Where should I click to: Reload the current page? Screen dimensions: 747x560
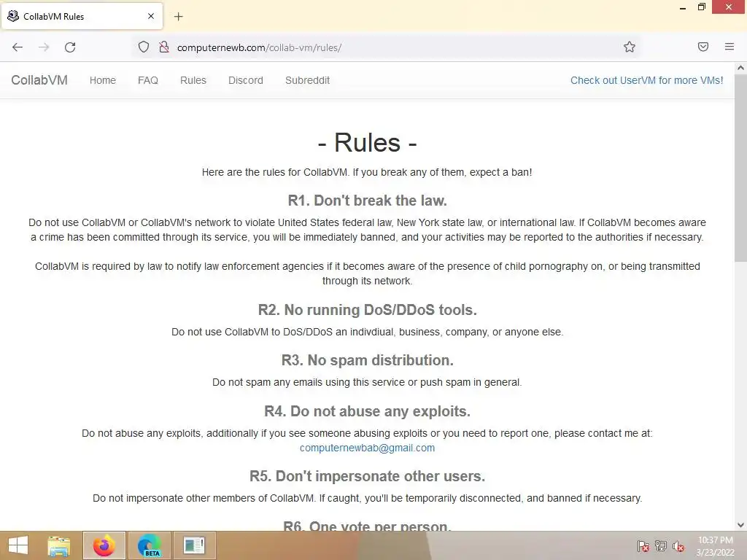(70, 47)
